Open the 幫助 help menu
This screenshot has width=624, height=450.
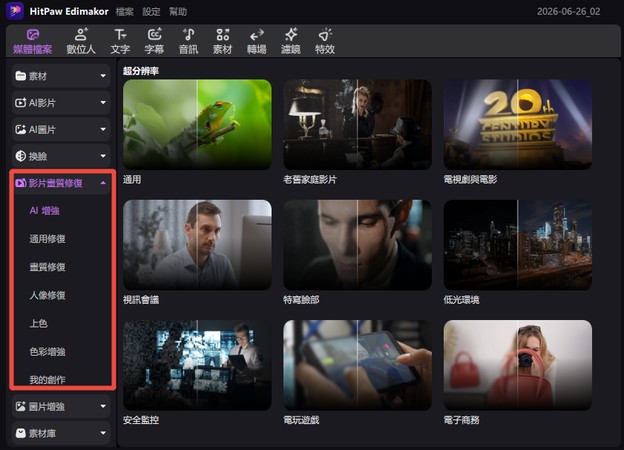(x=178, y=12)
